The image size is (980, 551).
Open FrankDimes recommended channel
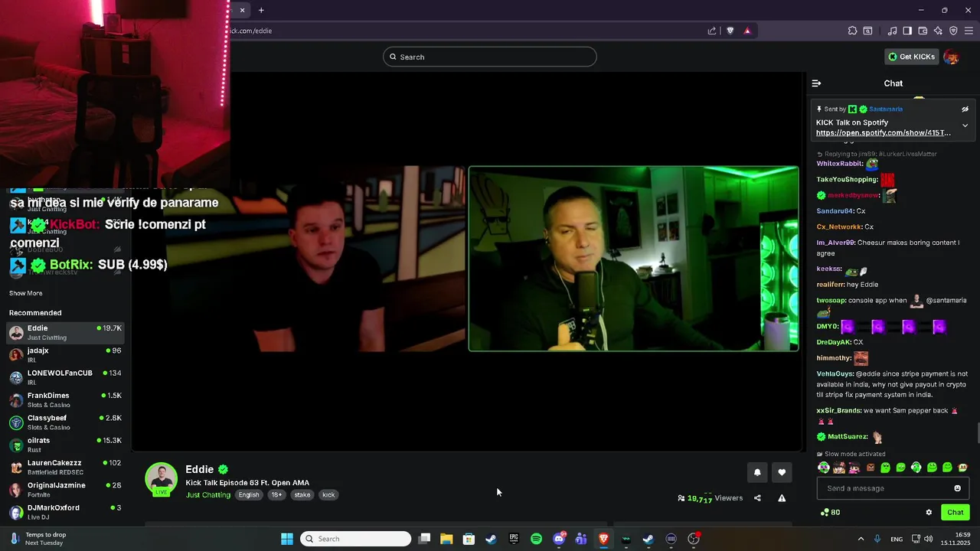pyautogui.click(x=66, y=399)
